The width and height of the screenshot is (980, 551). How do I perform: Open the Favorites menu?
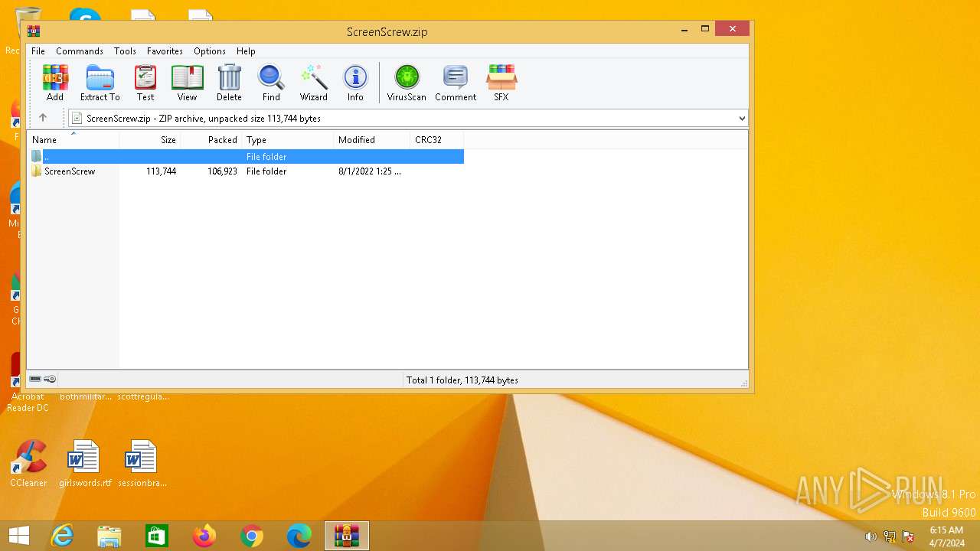[165, 51]
